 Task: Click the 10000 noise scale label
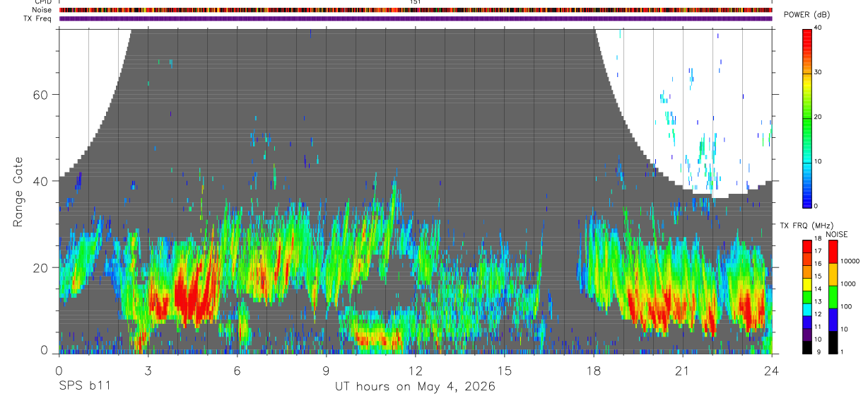(850, 261)
